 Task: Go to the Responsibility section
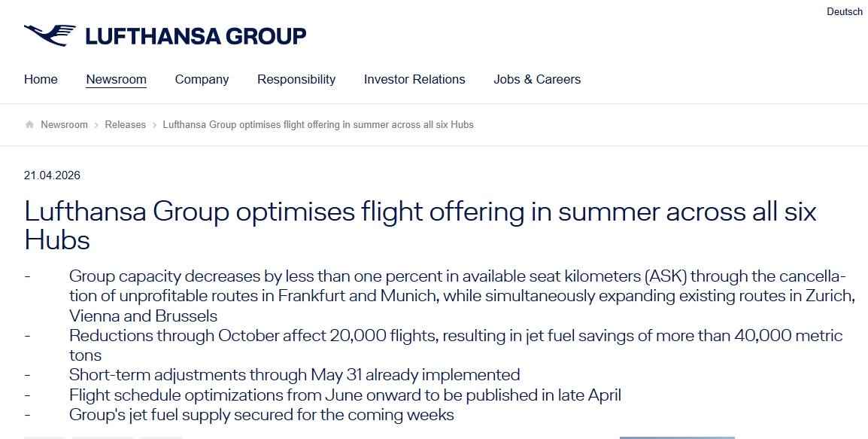[296, 79]
